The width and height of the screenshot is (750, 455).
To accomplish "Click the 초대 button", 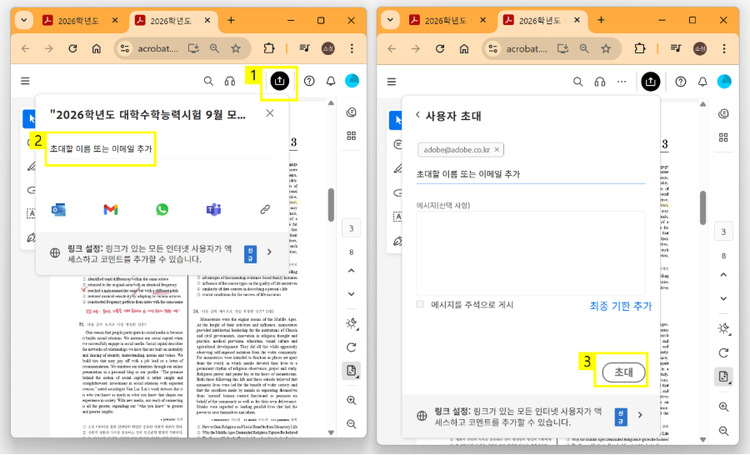I will tap(624, 372).
